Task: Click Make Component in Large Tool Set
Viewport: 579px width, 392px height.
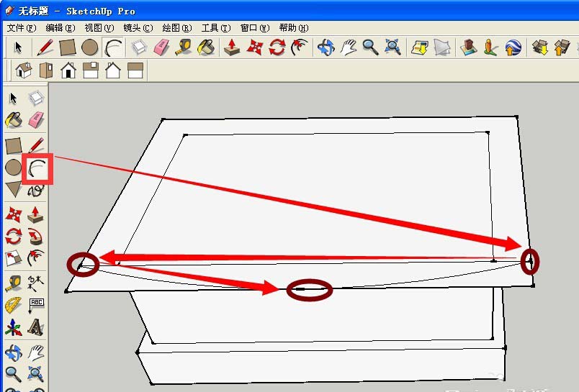Action: [36, 98]
